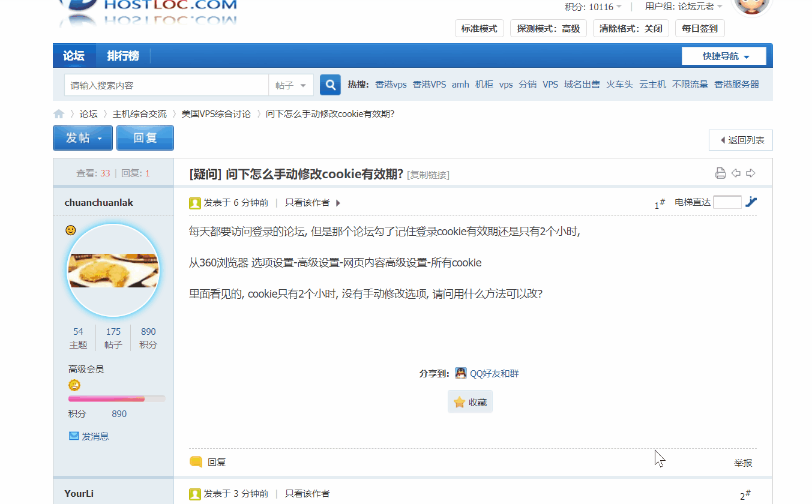Click the [疑问] thread type tag
Viewport: 812px width, 504px height.
205,174
